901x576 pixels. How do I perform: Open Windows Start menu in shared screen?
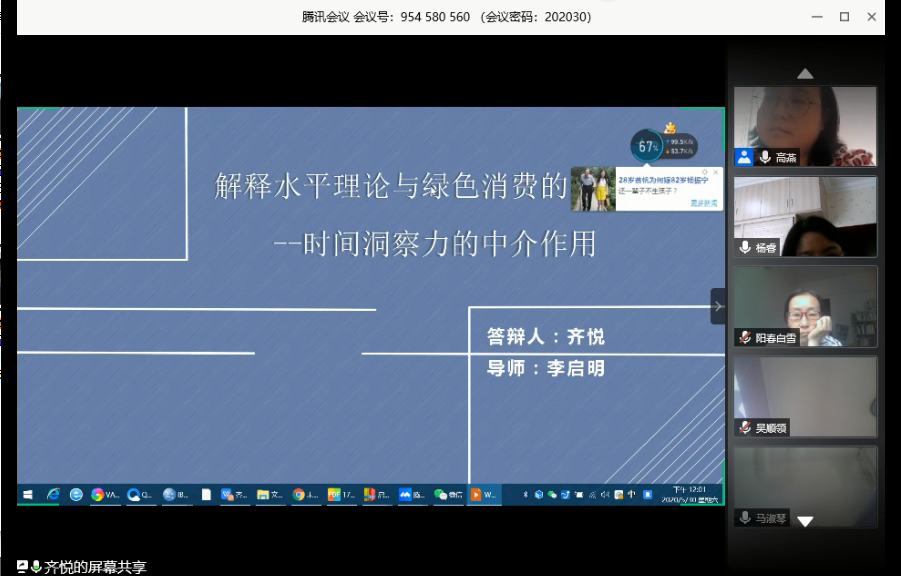click(x=28, y=494)
